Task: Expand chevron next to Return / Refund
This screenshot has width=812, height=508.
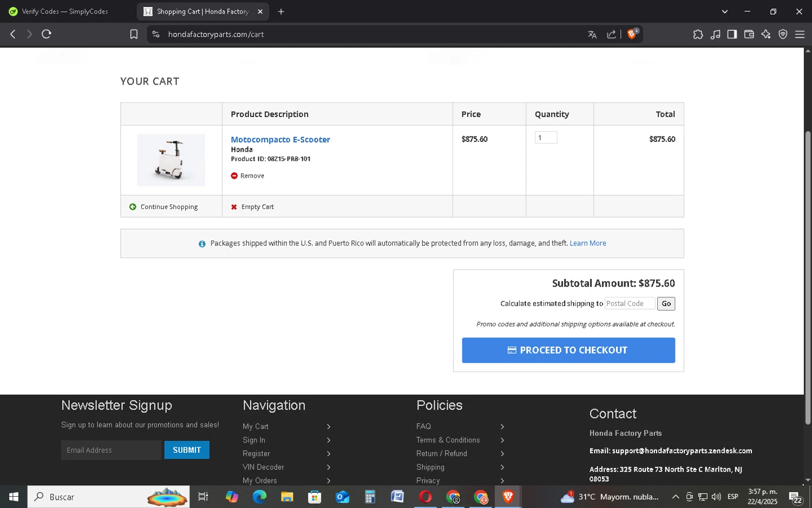Action: [502, 454]
